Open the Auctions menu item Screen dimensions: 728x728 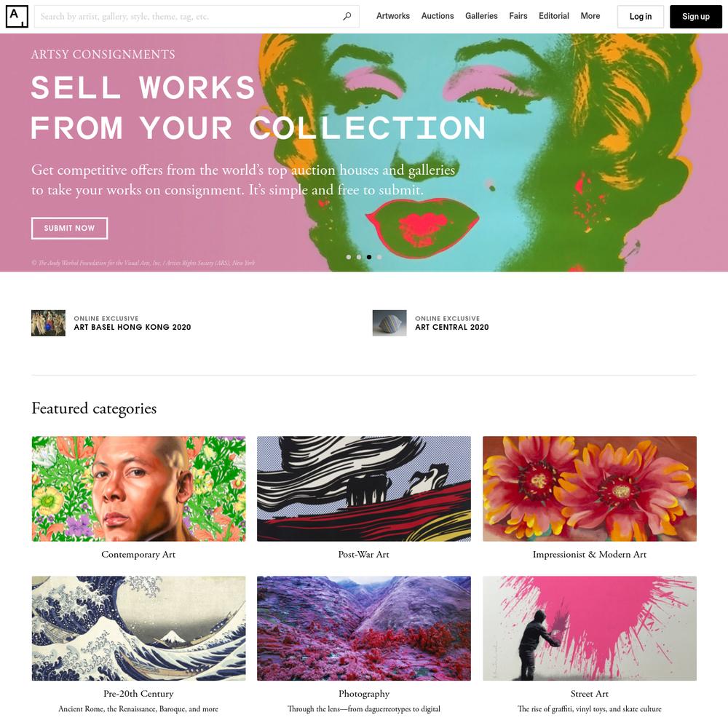(438, 16)
